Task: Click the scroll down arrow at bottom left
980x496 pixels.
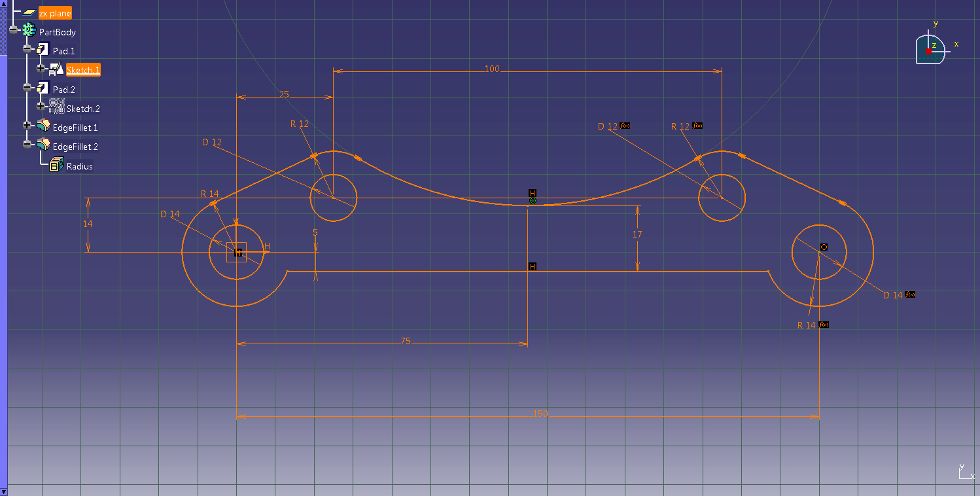Action: (x=3, y=491)
